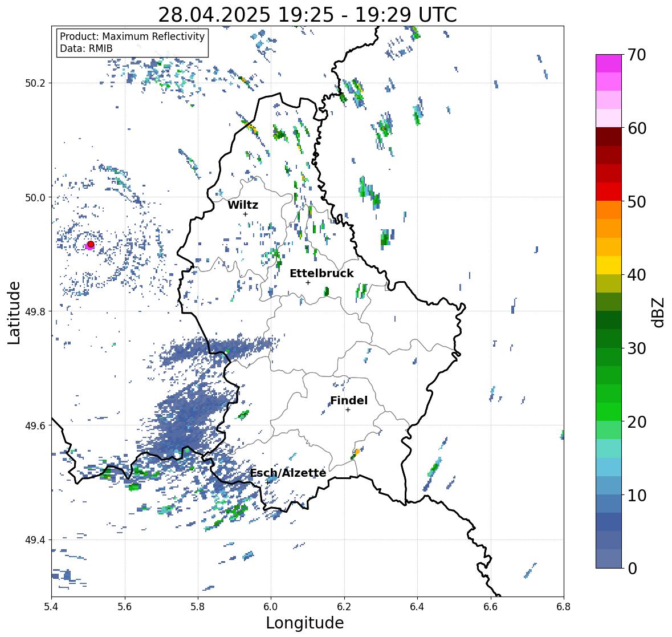Click the colorbar tick label 0
Viewport: 672px width, 637px height.
click(x=632, y=569)
